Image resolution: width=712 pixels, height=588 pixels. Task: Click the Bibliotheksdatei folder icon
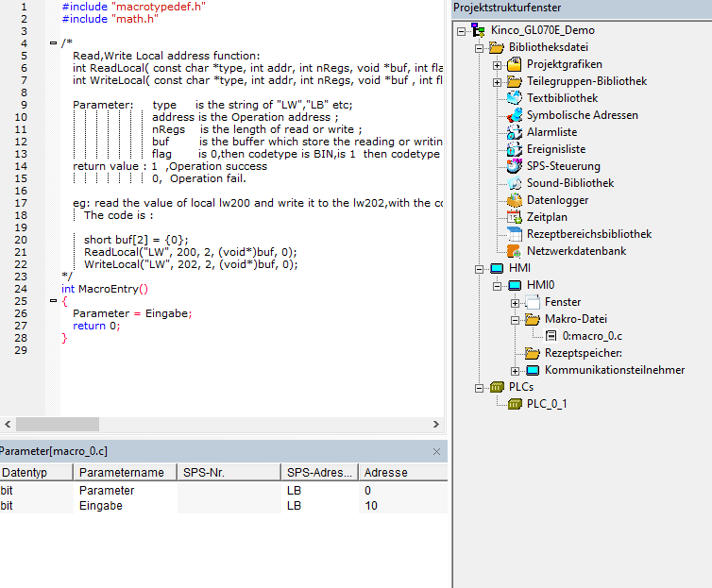497,47
